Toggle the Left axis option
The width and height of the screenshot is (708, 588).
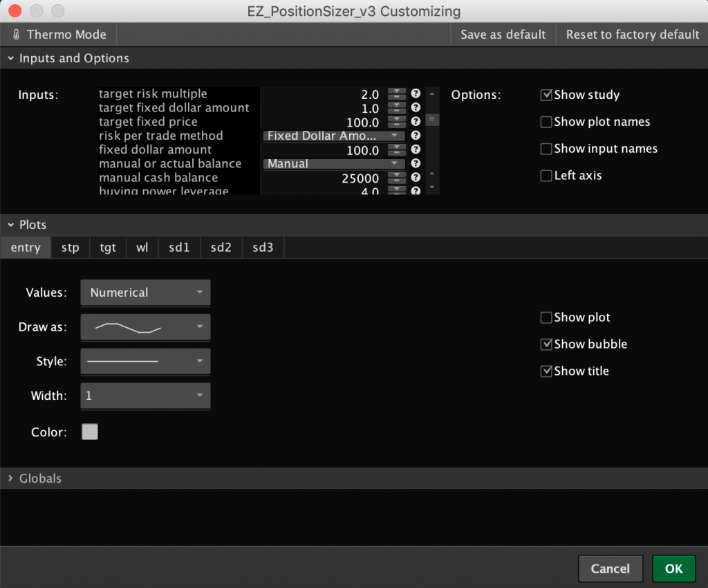coord(546,175)
